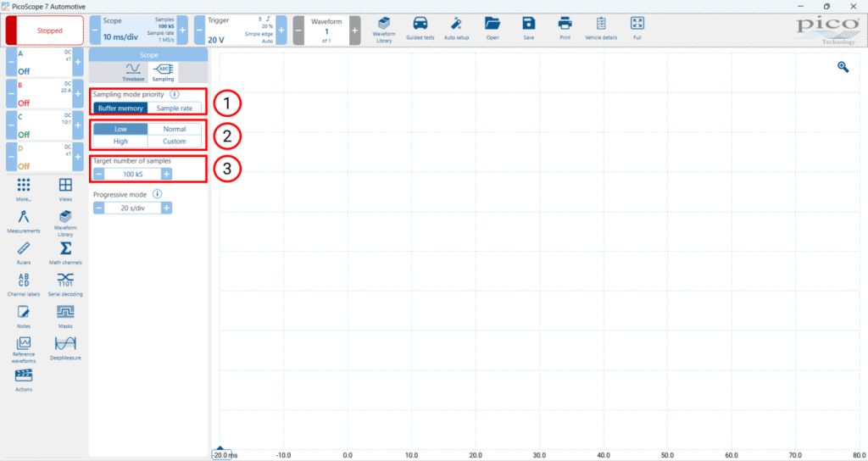Open Math channels sigma icon
The width and height of the screenshot is (868, 461).
65,253
